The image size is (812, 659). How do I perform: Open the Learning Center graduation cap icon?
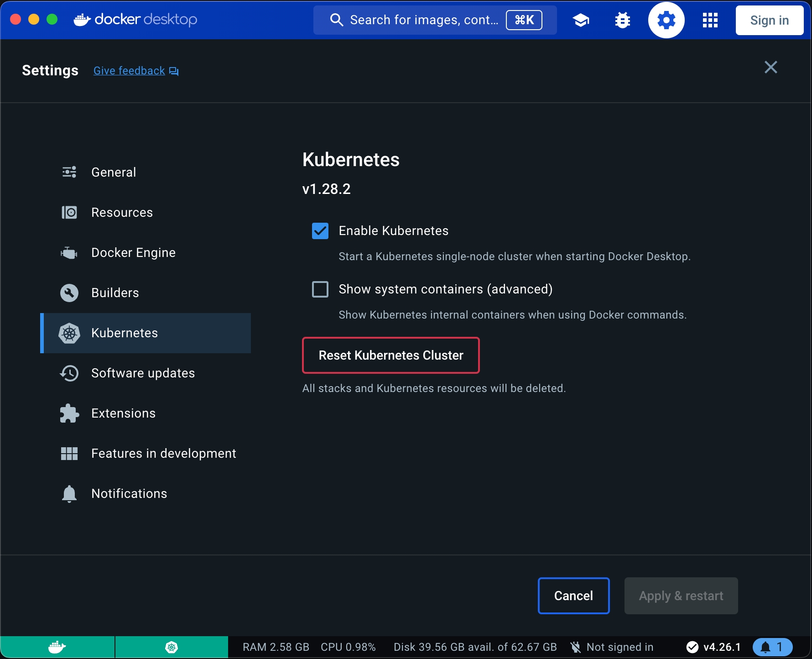[x=581, y=21]
